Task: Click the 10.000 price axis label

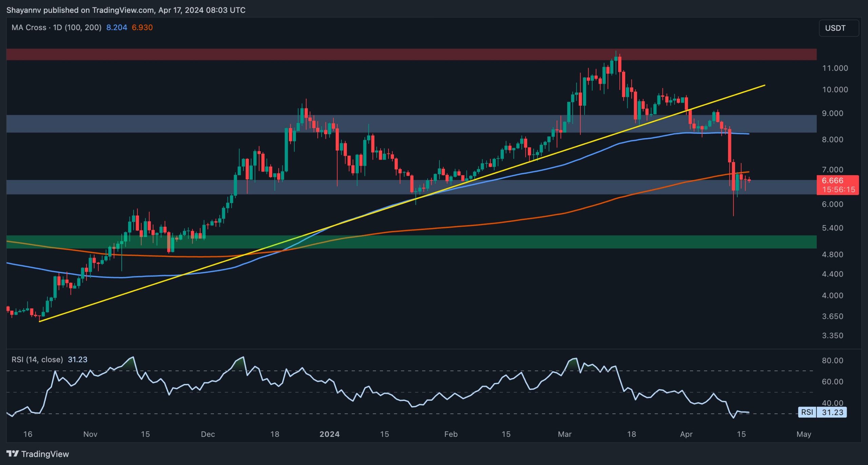Action: tap(835, 89)
